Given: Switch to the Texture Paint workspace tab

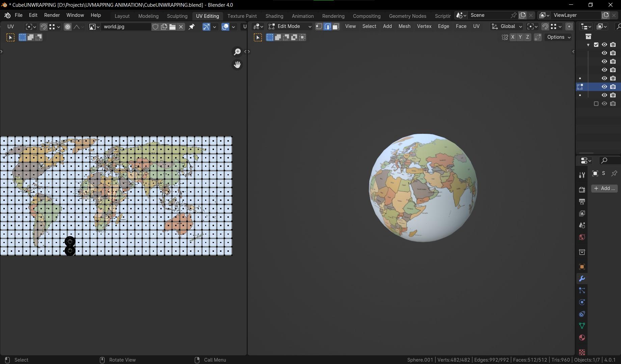Looking at the screenshot, I should coord(242,16).
